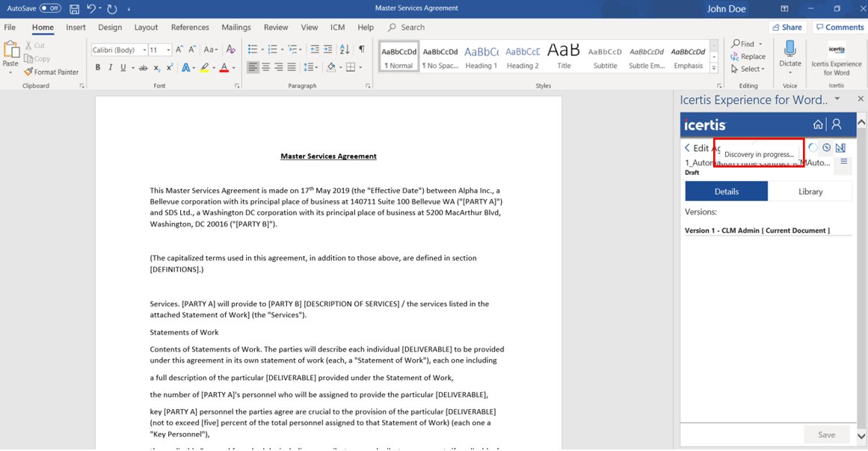Click the Format Painter tool
868x451 pixels.
click(51, 72)
